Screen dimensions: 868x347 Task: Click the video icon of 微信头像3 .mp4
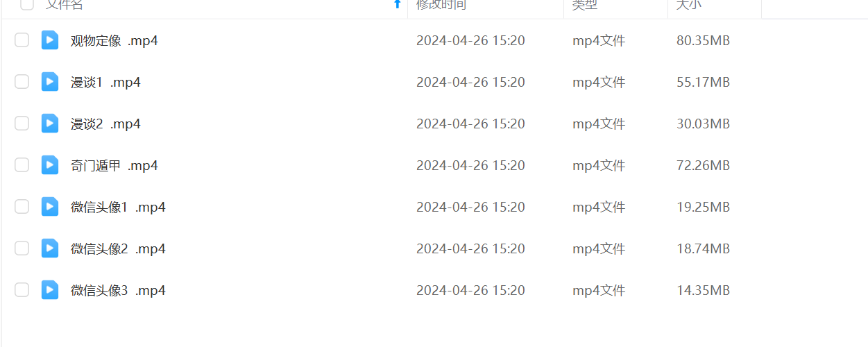pyautogui.click(x=50, y=290)
